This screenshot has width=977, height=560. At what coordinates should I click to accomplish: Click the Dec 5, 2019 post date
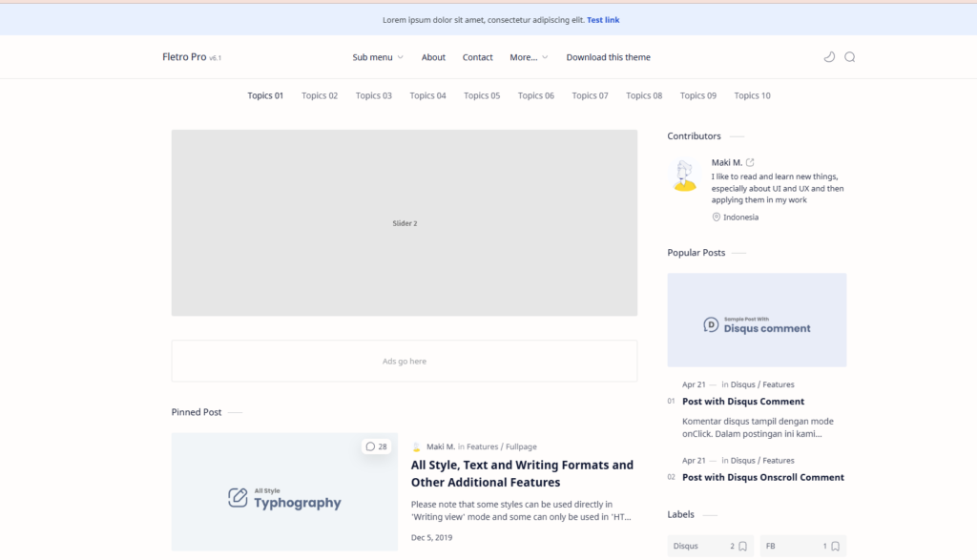pyautogui.click(x=432, y=537)
